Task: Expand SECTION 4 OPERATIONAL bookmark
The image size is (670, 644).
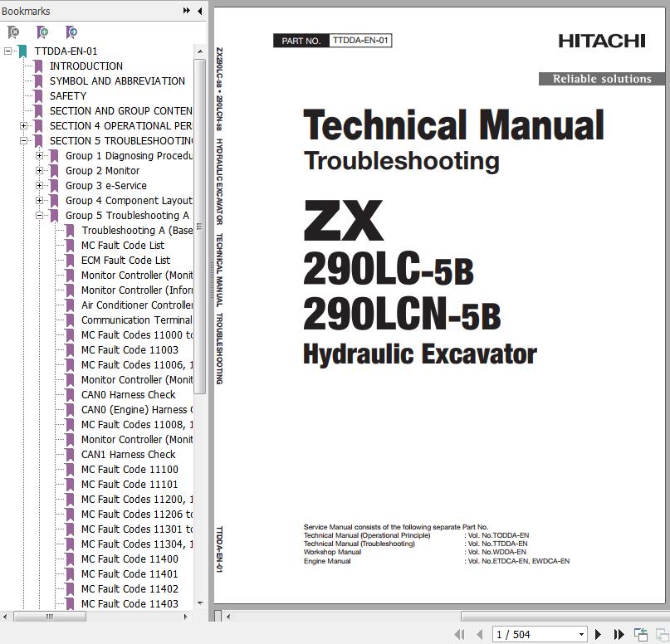Action: tap(23, 126)
